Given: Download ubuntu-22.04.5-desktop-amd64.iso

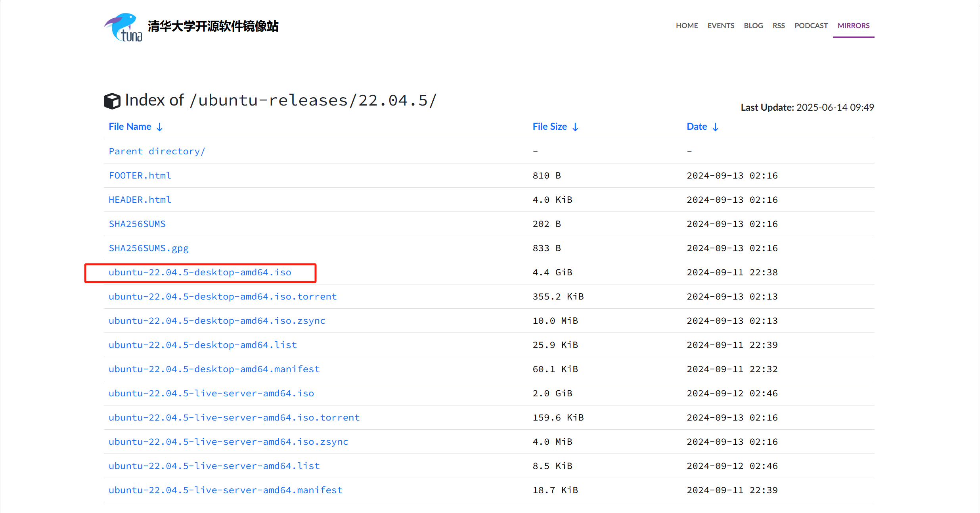Looking at the screenshot, I should coord(200,272).
